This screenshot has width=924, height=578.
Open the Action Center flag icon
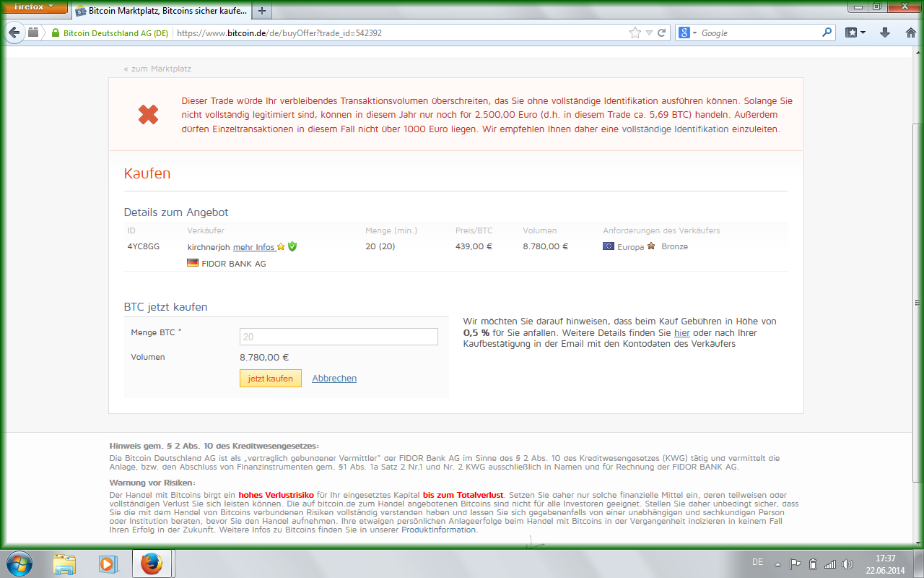(796, 564)
